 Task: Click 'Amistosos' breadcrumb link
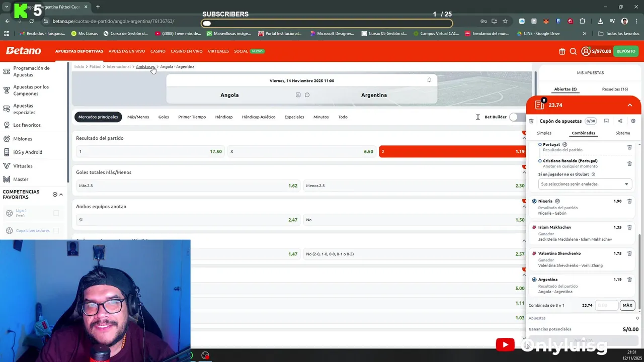click(x=145, y=67)
